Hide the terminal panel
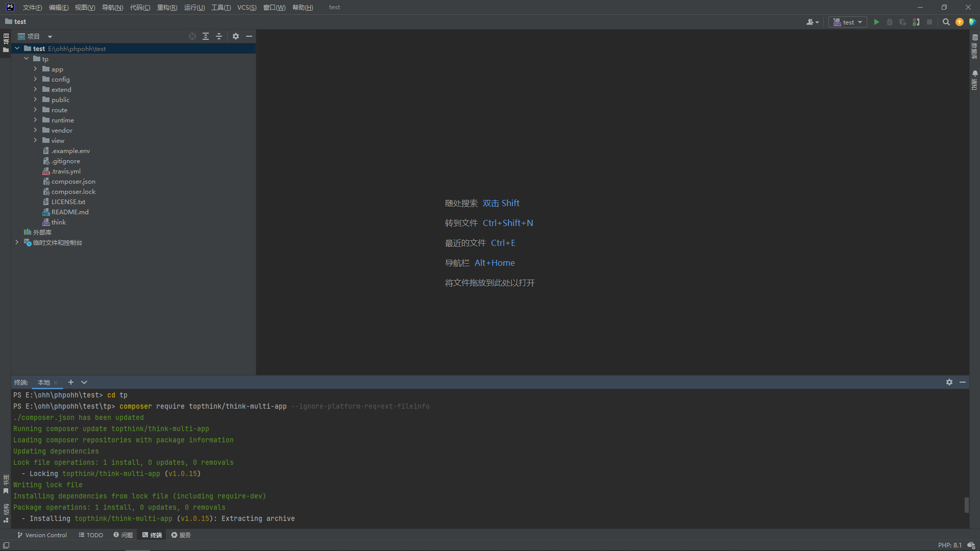The image size is (980, 551). coord(963,382)
